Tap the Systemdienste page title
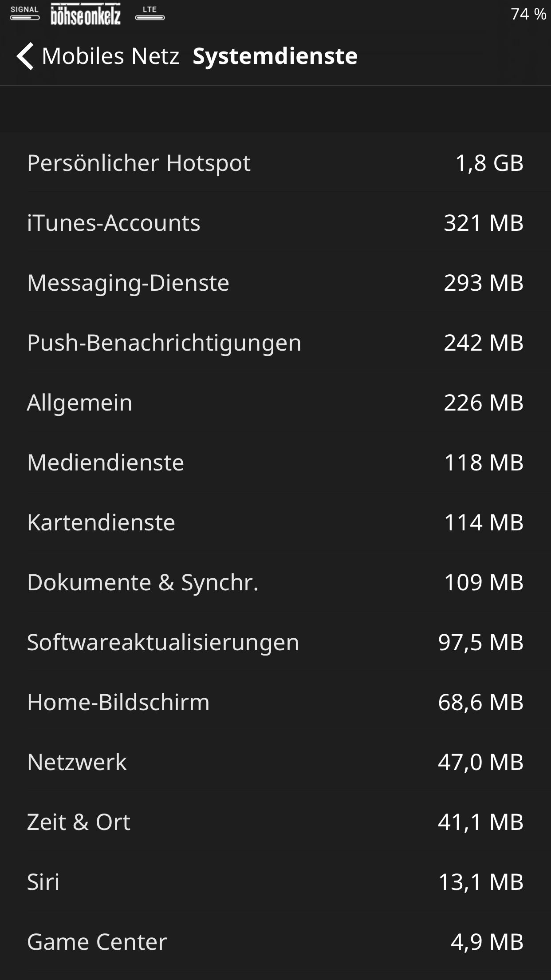The height and width of the screenshot is (980, 551). pyautogui.click(x=275, y=56)
